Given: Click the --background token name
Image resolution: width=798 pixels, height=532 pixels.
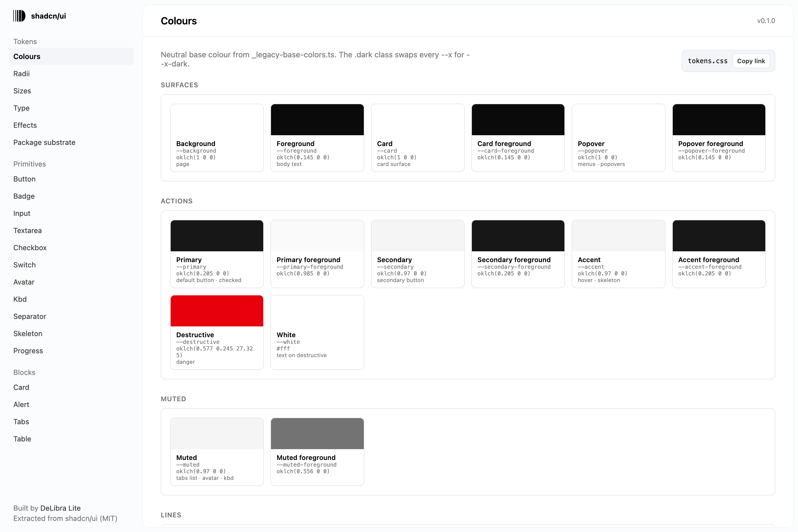Looking at the screenshot, I should pyautogui.click(x=196, y=151).
